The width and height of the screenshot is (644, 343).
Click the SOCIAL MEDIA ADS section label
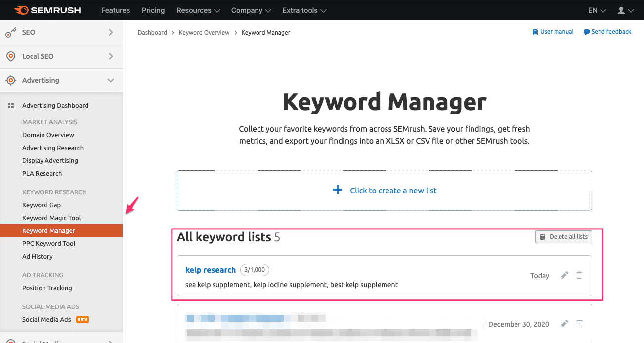coord(50,306)
